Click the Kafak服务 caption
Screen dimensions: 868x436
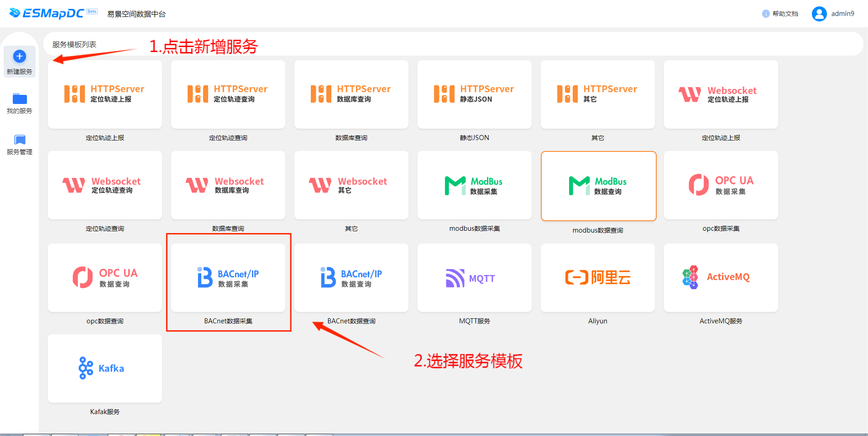(105, 412)
